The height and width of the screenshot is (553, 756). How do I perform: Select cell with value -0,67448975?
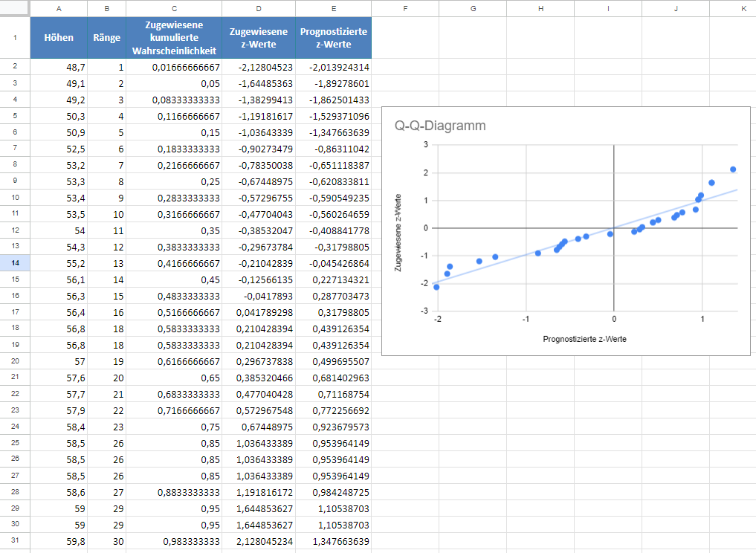pos(259,182)
